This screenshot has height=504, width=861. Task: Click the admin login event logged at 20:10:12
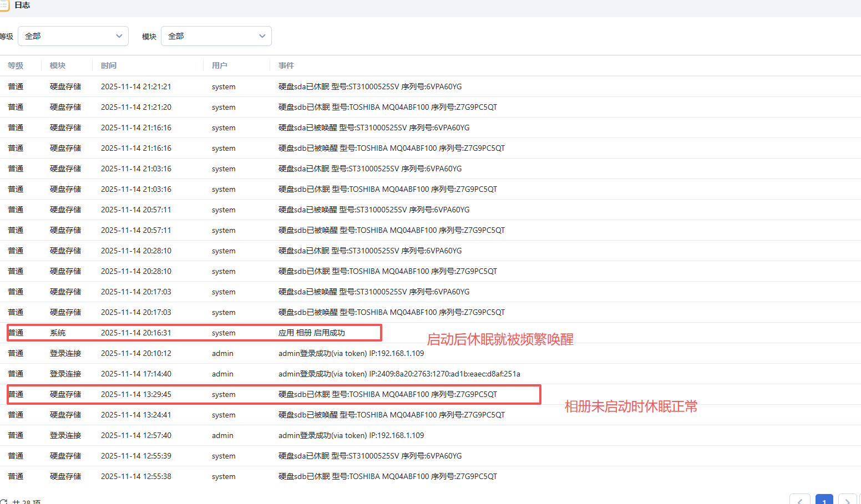coord(351,353)
